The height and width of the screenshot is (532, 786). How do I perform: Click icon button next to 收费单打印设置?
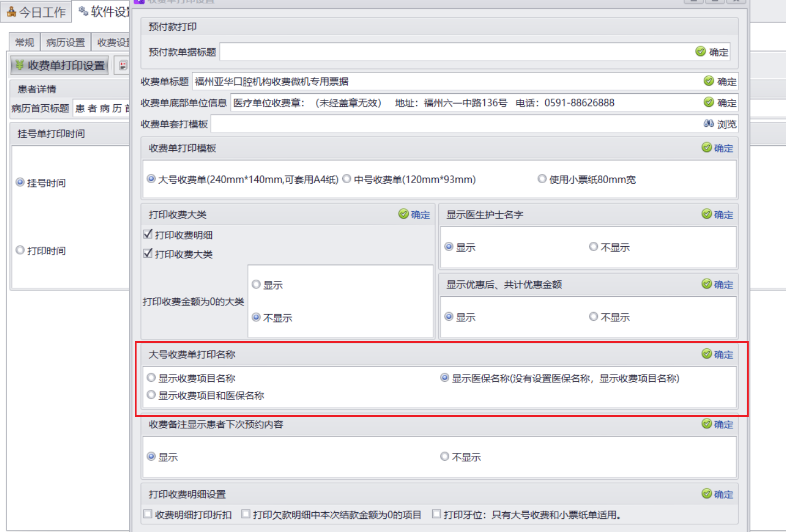coord(123,65)
